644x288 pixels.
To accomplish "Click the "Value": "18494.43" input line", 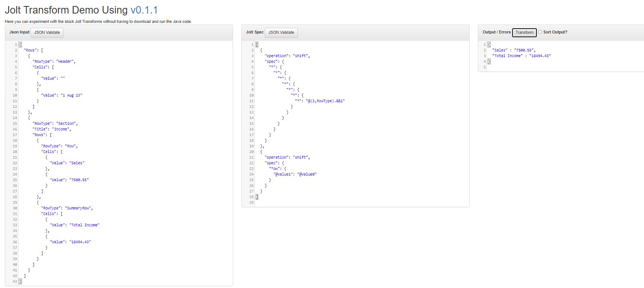I will point(70,242).
